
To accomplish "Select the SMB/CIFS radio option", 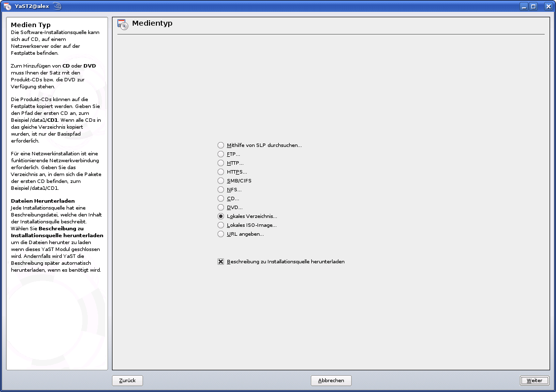I will point(221,181).
